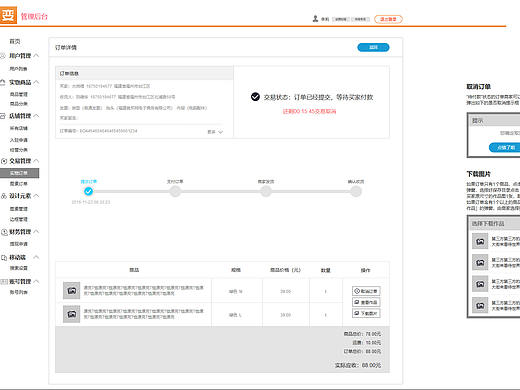Open 账号列表 under 账号管理

click(x=19, y=292)
